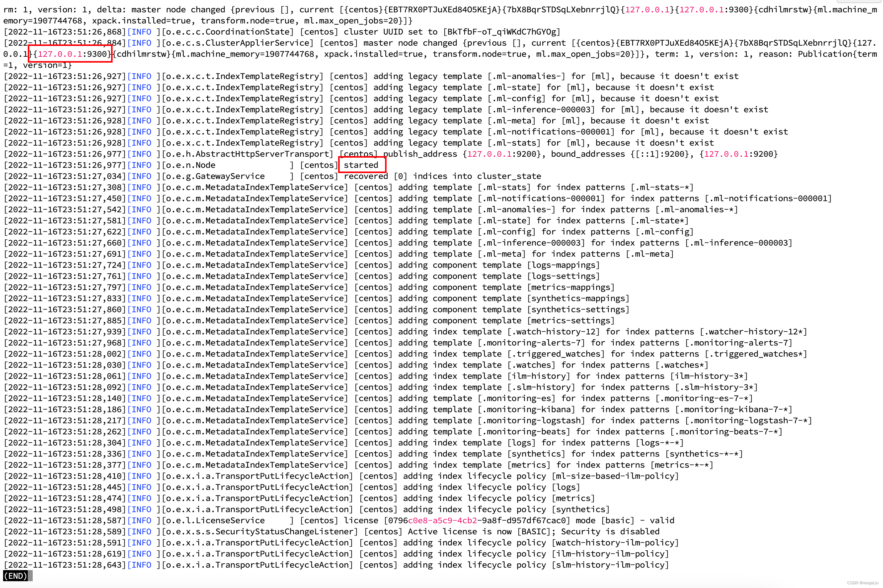Click lifecycle policy [ml-size-based-ilm-policy]
Screen dimensions: 883x588
coord(615,476)
